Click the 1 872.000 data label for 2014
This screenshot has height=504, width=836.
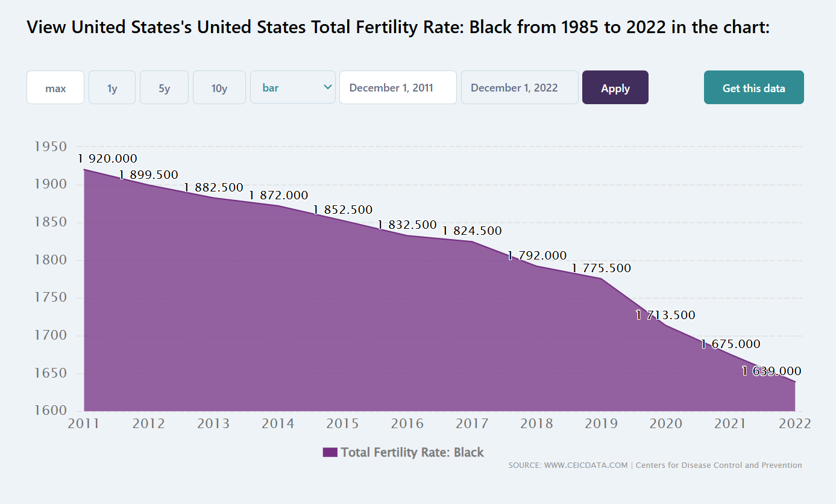pos(278,195)
